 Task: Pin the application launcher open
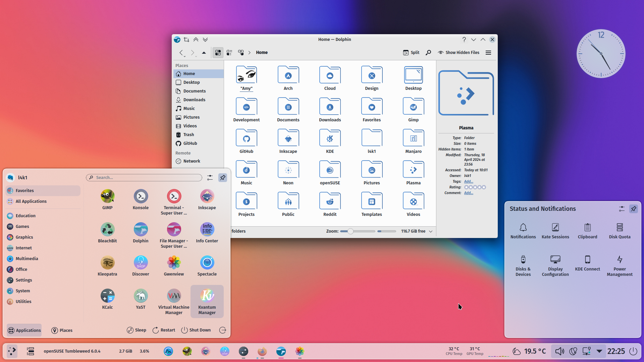[223, 178]
